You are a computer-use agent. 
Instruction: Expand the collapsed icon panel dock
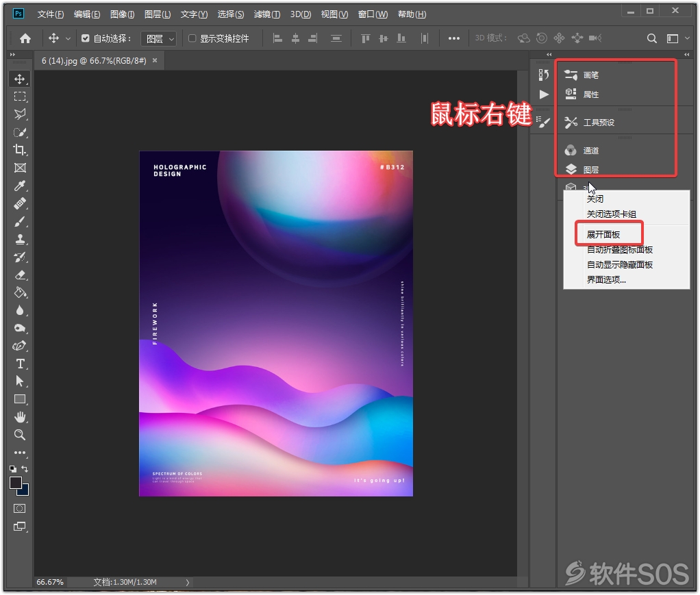point(549,55)
